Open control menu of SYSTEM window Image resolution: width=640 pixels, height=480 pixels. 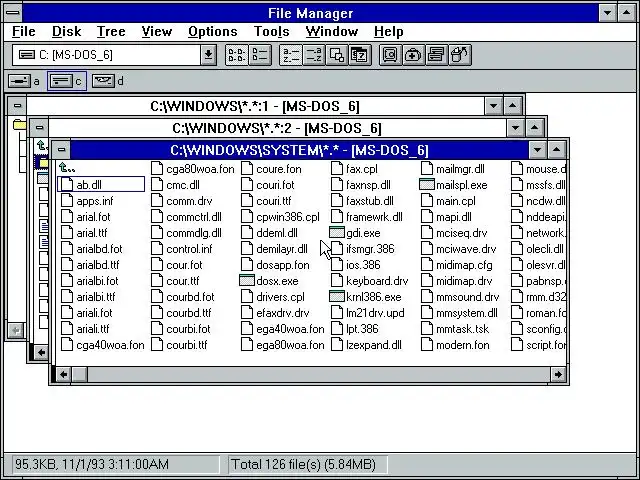point(61,150)
